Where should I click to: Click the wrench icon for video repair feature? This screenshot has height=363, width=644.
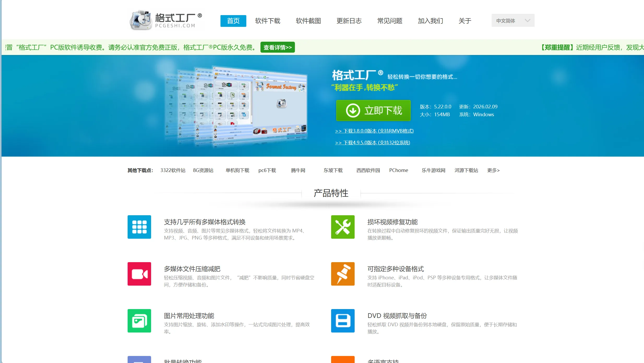pyautogui.click(x=343, y=227)
